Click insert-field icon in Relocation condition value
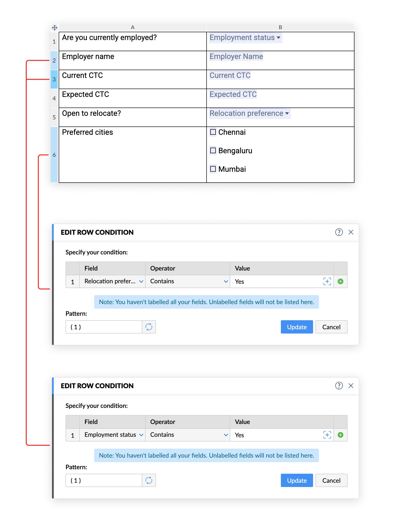Screen dimensions: 398x532 point(327,281)
